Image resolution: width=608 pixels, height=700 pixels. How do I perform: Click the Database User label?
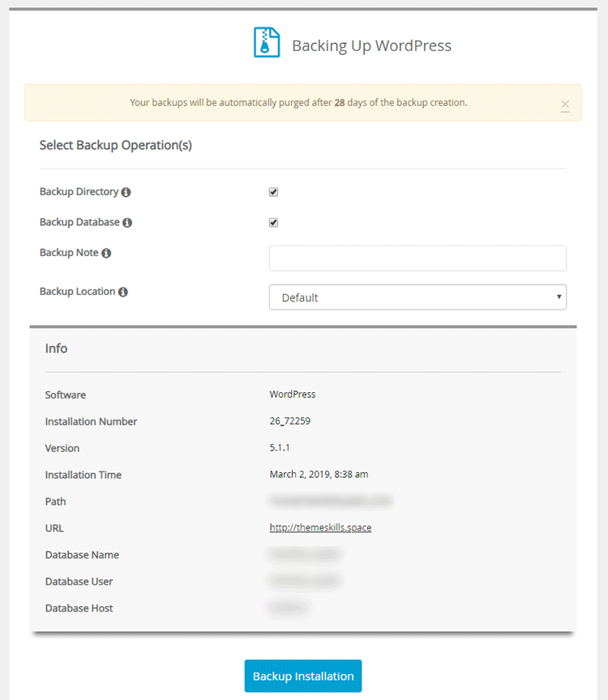coord(79,582)
